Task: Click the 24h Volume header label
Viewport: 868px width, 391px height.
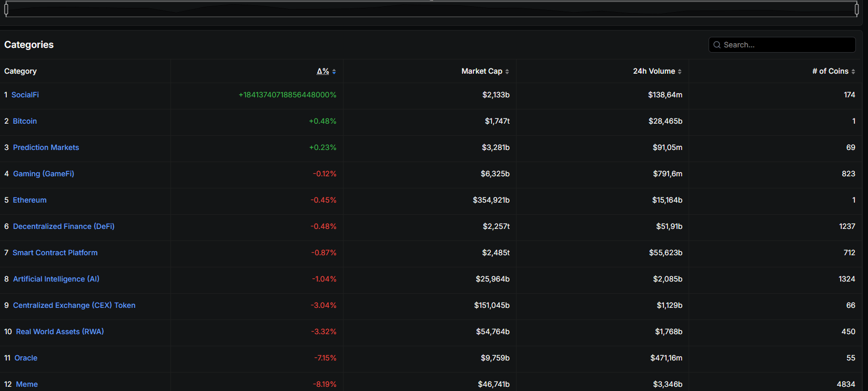Action: point(654,71)
